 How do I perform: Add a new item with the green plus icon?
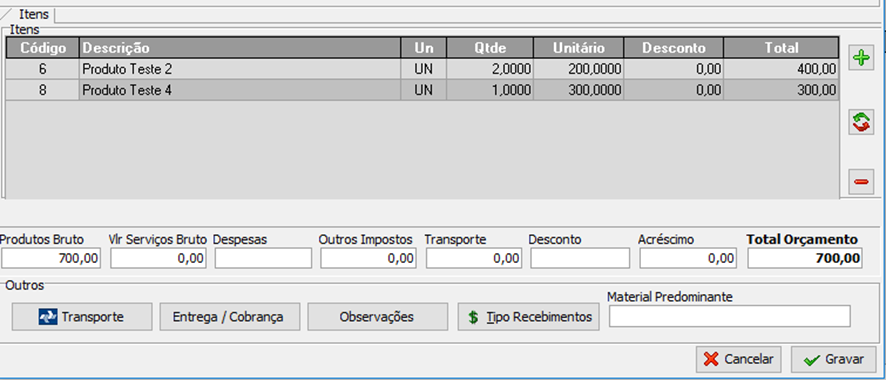[861, 58]
